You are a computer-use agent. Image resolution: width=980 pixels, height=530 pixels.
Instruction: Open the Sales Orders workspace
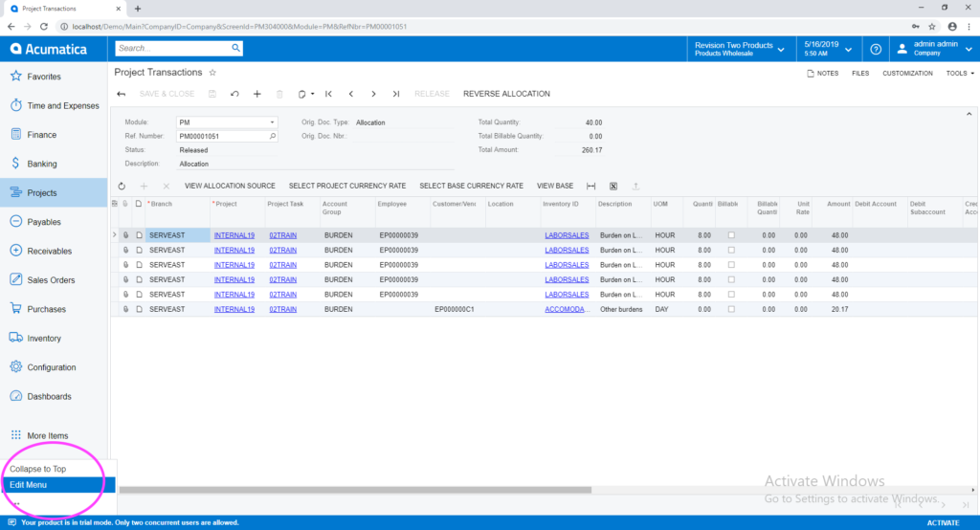(54, 280)
